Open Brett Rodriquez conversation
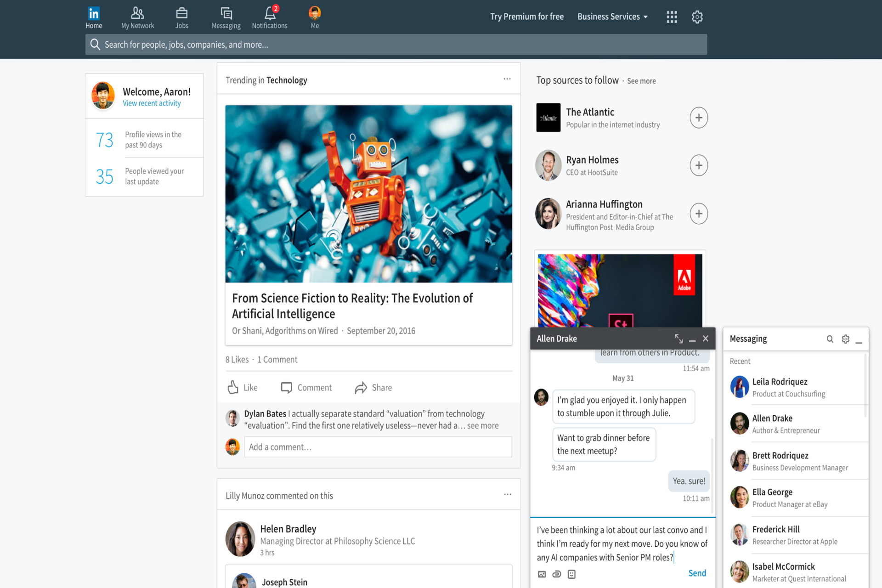 point(797,461)
